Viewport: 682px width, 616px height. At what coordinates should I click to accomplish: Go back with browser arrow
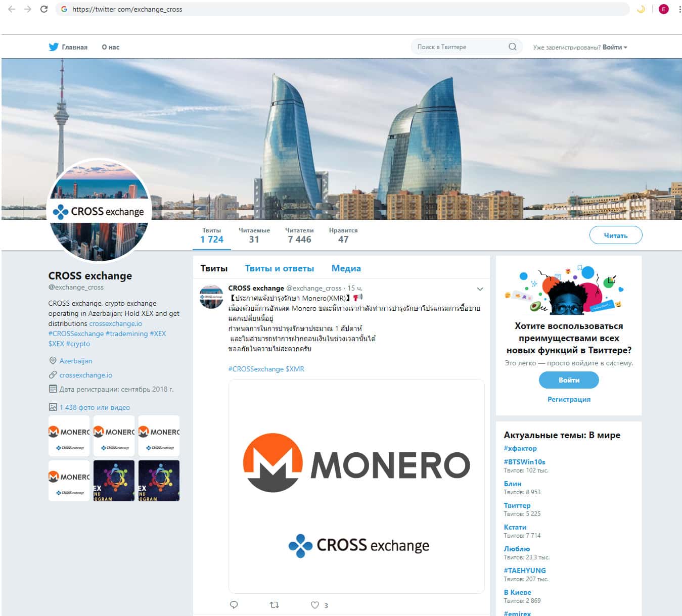[x=12, y=9]
